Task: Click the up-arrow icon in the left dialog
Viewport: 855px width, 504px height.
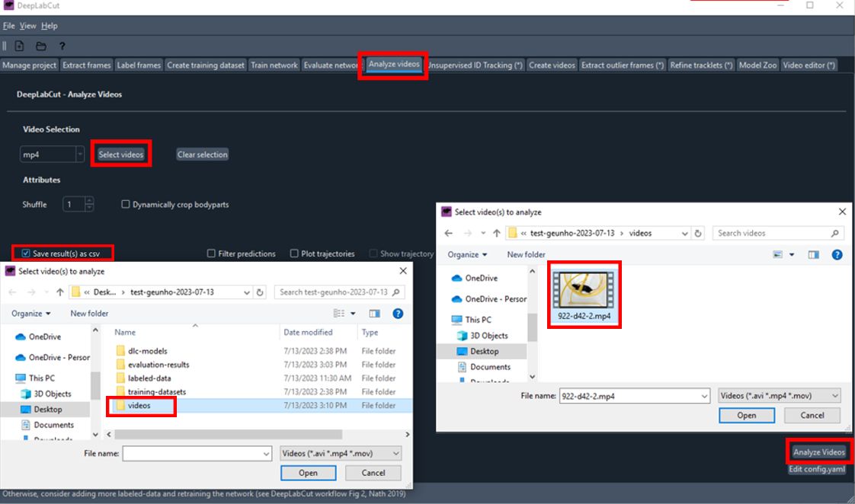Action: coord(60,292)
